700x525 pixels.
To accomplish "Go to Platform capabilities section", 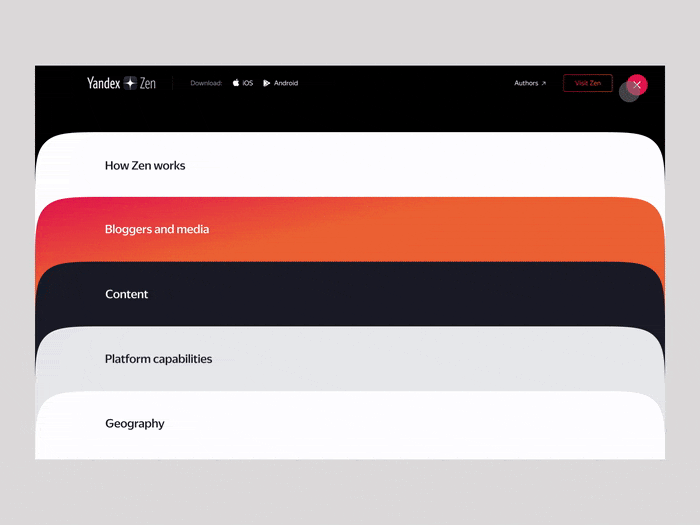I will click(x=350, y=359).
